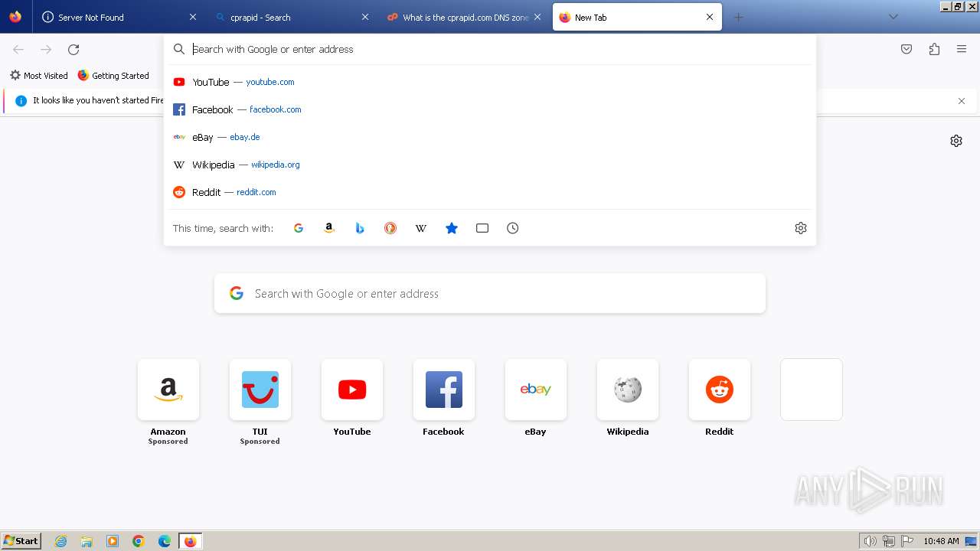The width and height of the screenshot is (980, 551).
Task: Click the page's Search with Google box
Action: (x=490, y=294)
